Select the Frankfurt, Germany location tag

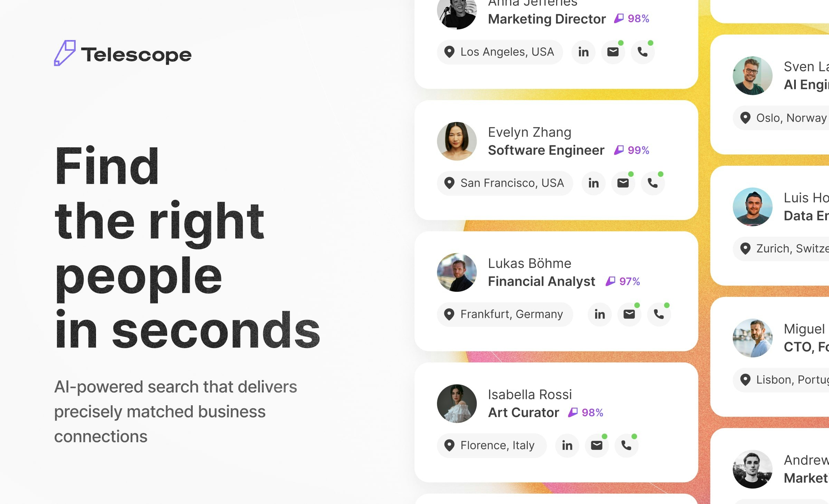click(505, 314)
